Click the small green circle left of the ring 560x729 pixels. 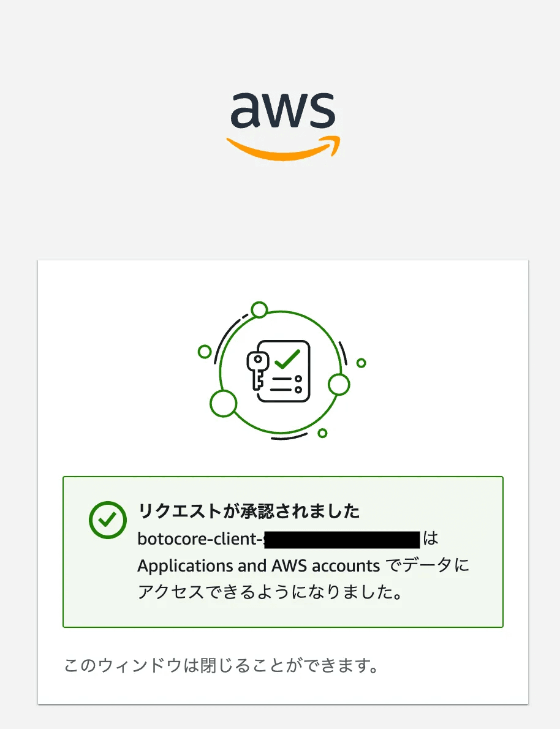(205, 352)
